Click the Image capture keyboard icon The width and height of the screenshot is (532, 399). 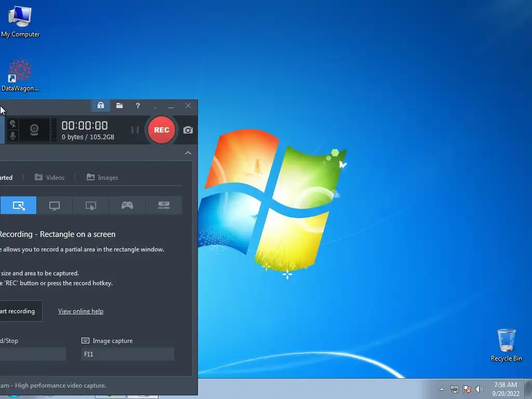pyautogui.click(x=86, y=341)
